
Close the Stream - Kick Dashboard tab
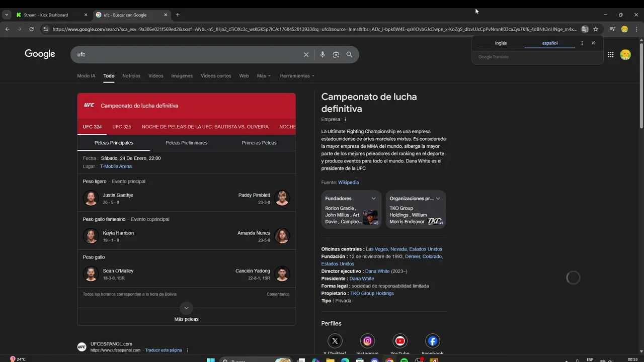tap(86, 15)
